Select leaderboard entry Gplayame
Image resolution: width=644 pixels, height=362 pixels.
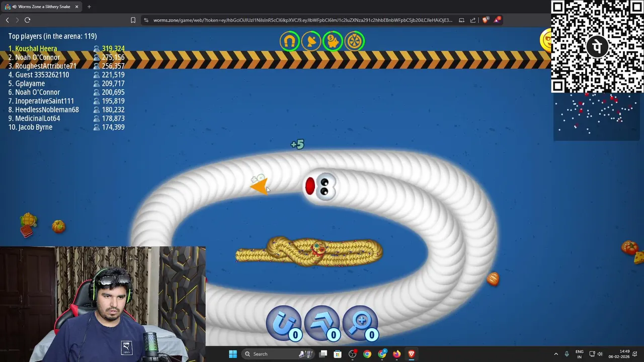pyautogui.click(x=27, y=83)
